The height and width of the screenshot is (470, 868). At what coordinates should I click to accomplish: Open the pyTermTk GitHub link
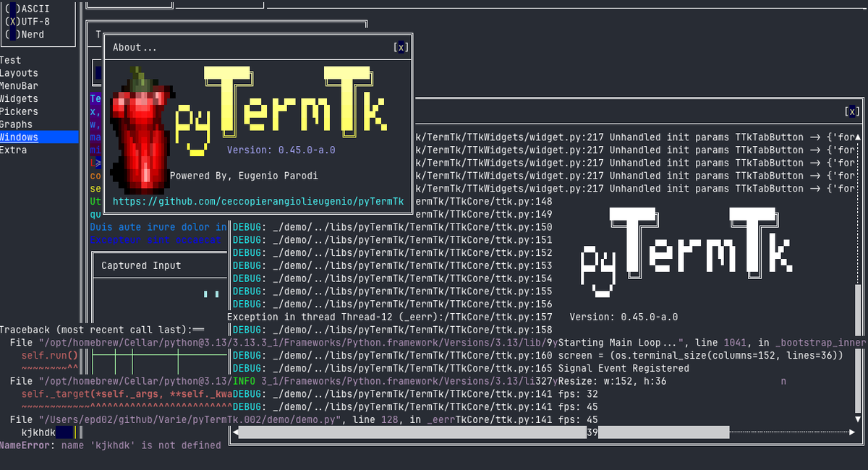click(x=258, y=202)
